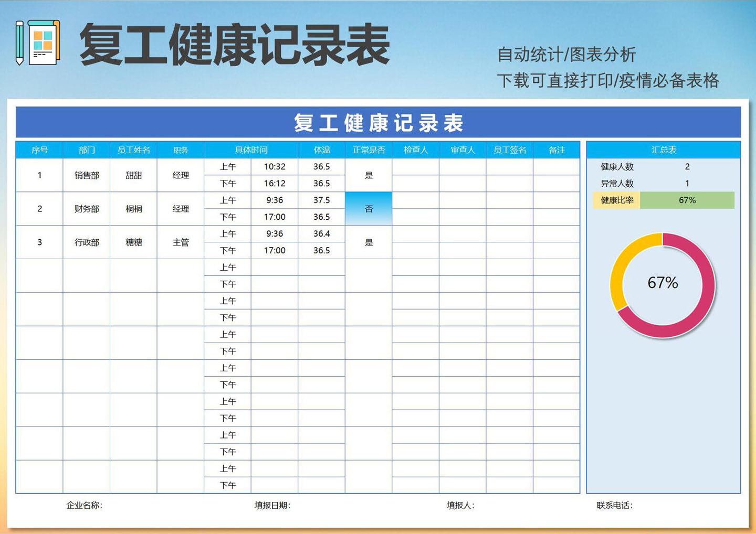Click the 备注 column header
Viewport: 756px width, 534px height.
[557, 149]
